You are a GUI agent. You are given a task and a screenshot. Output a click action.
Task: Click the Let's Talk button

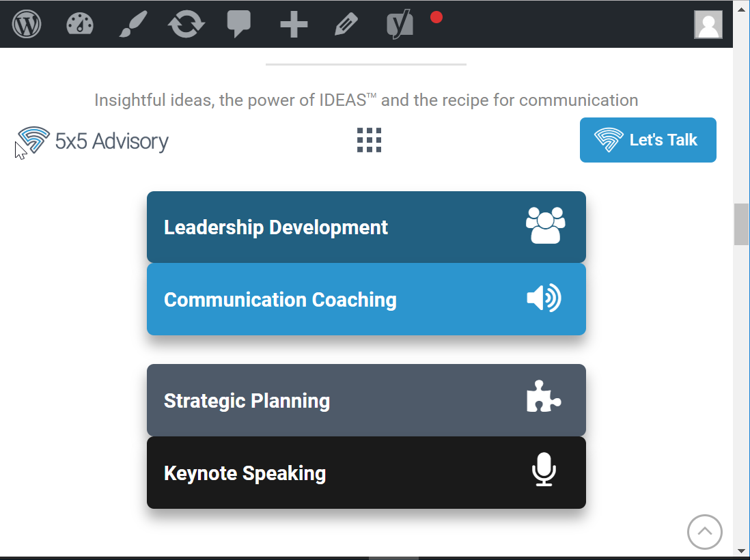648,140
